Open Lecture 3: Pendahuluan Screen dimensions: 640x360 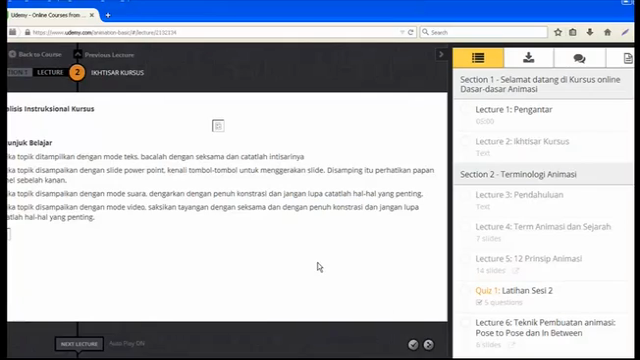[x=519, y=195]
